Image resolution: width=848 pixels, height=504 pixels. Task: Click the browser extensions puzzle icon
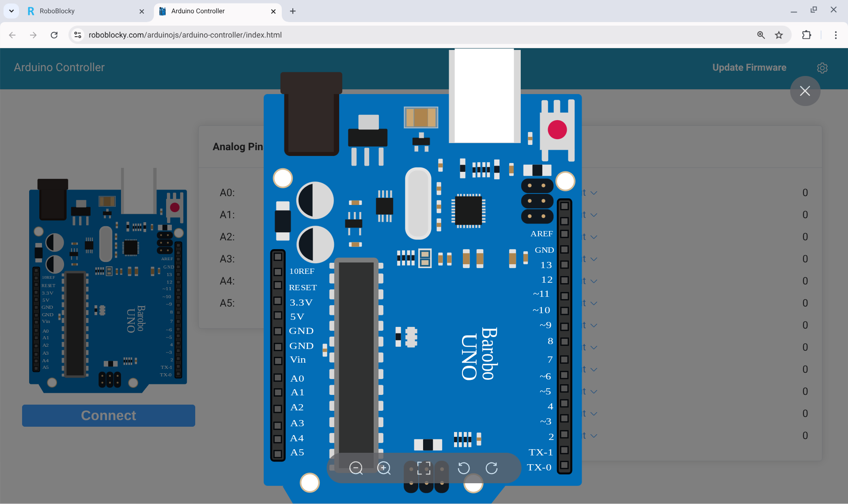click(x=806, y=35)
